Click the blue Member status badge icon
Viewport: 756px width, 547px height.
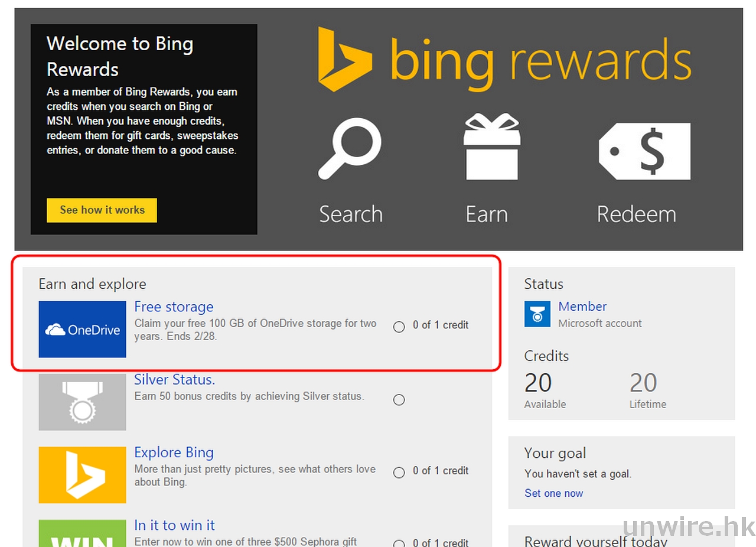coord(537,314)
